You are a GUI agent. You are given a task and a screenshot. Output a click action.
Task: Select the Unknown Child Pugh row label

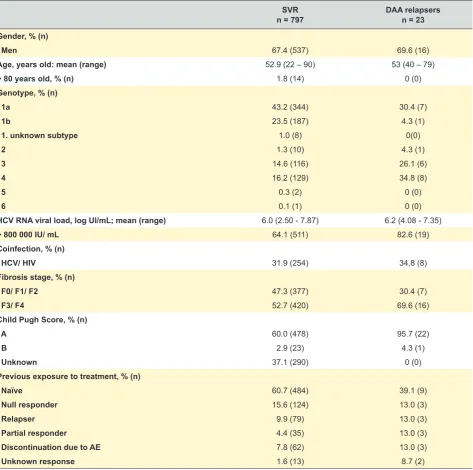19,362
